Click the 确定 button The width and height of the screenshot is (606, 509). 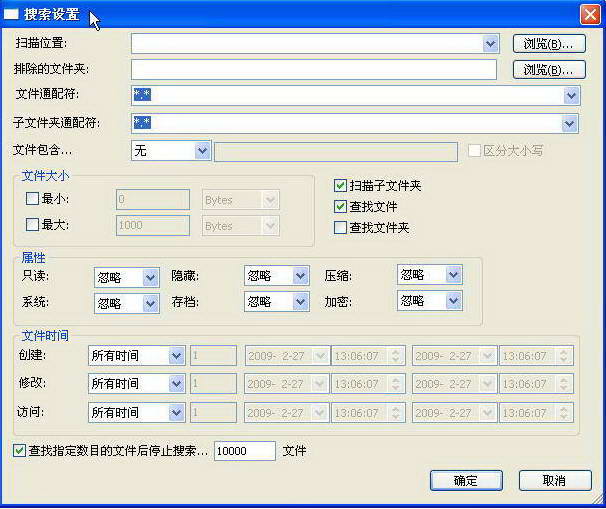click(466, 481)
